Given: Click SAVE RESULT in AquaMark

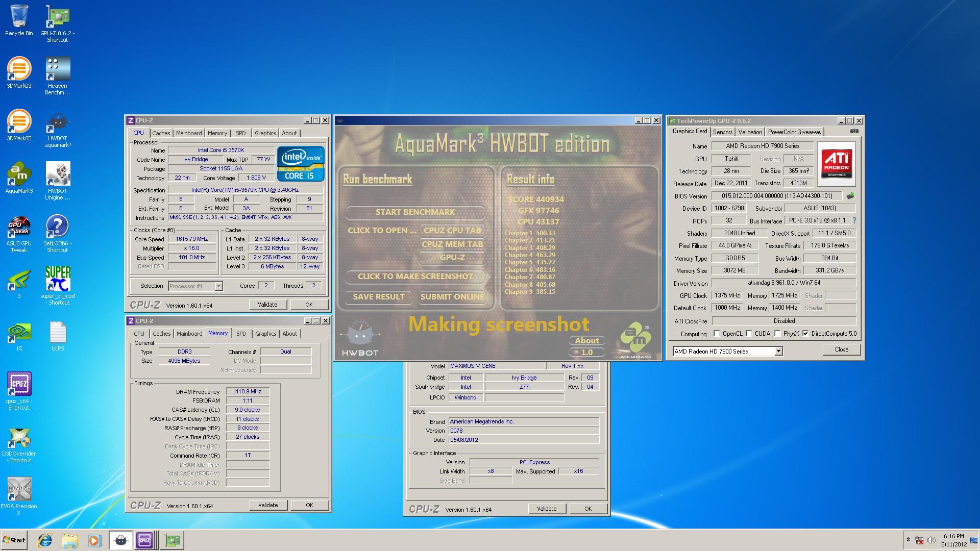Looking at the screenshot, I should pos(379,297).
